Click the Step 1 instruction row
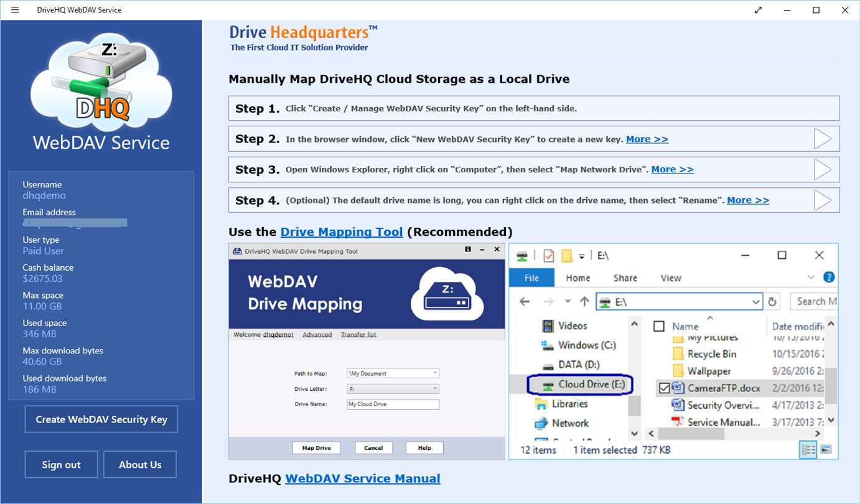The height and width of the screenshot is (504, 860). pyautogui.click(x=534, y=108)
